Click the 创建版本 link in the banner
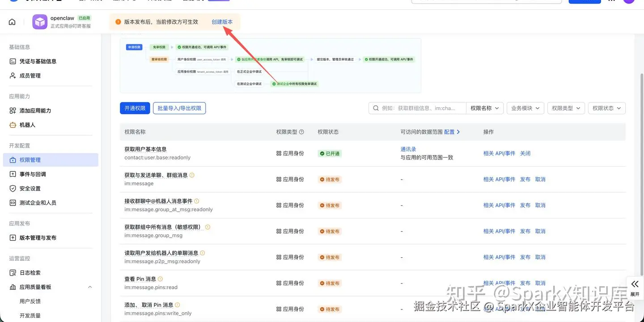The height and width of the screenshot is (322, 644). 222,22
